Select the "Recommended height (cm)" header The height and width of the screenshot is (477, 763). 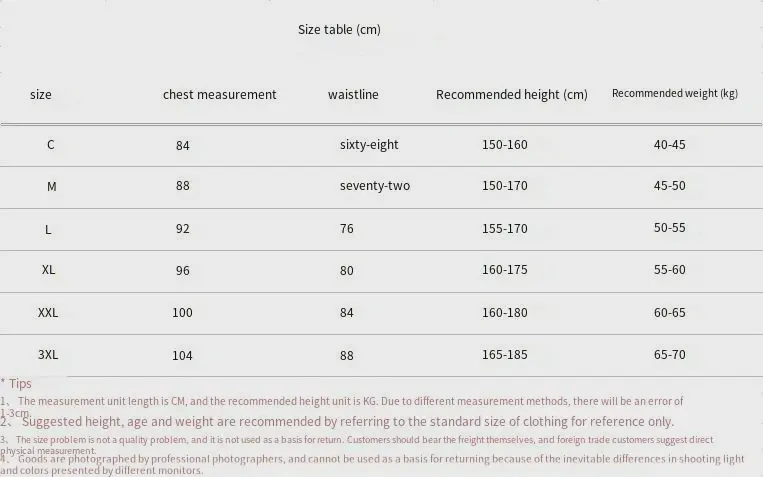(x=511, y=95)
